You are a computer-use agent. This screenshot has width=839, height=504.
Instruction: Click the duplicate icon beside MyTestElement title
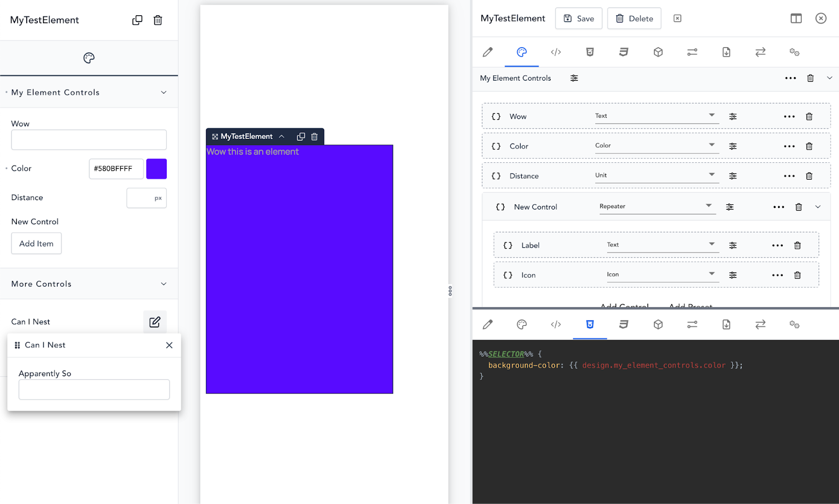coord(137,20)
